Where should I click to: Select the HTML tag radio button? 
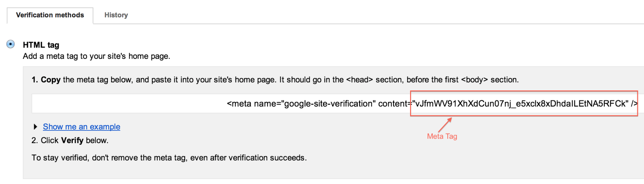[11, 44]
